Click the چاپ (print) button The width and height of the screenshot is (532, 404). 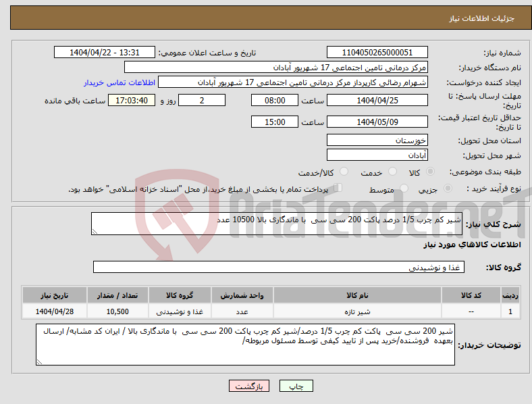tap(296, 386)
